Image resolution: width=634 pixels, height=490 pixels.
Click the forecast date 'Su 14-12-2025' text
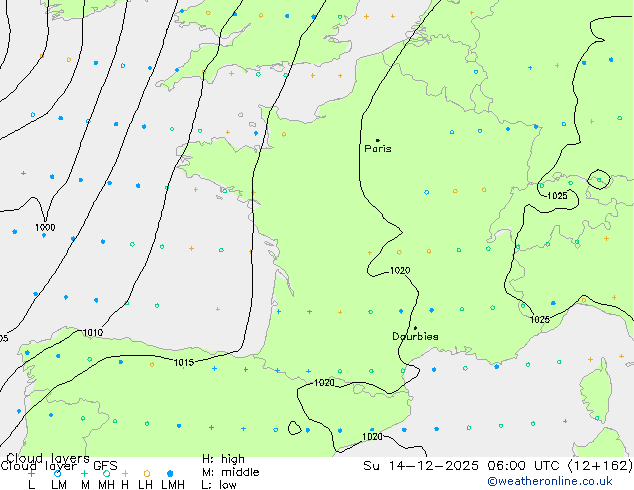[421, 466]
